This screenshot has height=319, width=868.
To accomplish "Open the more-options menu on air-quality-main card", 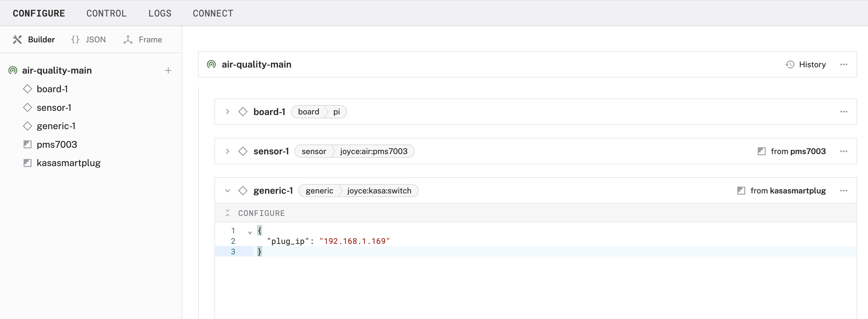I will point(843,64).
